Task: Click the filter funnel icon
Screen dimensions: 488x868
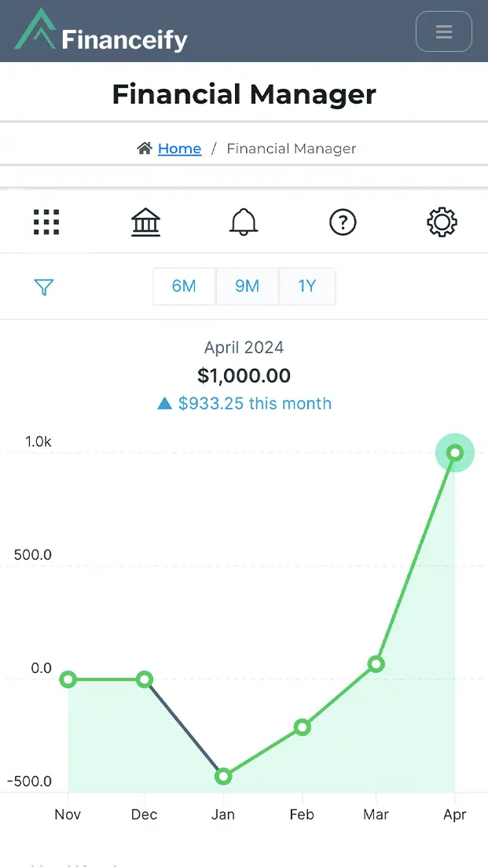Action: pyautogui.click(x=44, y=287)
